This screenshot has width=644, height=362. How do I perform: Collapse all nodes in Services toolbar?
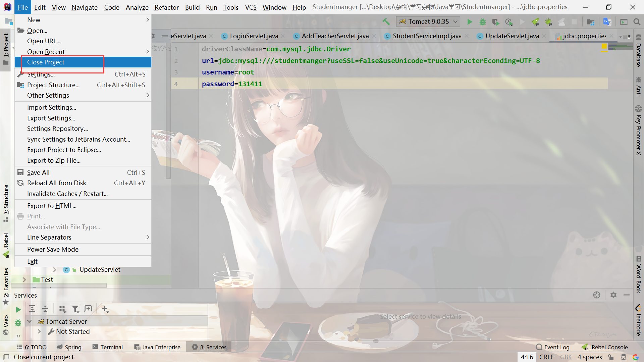[x=45, y=309]
